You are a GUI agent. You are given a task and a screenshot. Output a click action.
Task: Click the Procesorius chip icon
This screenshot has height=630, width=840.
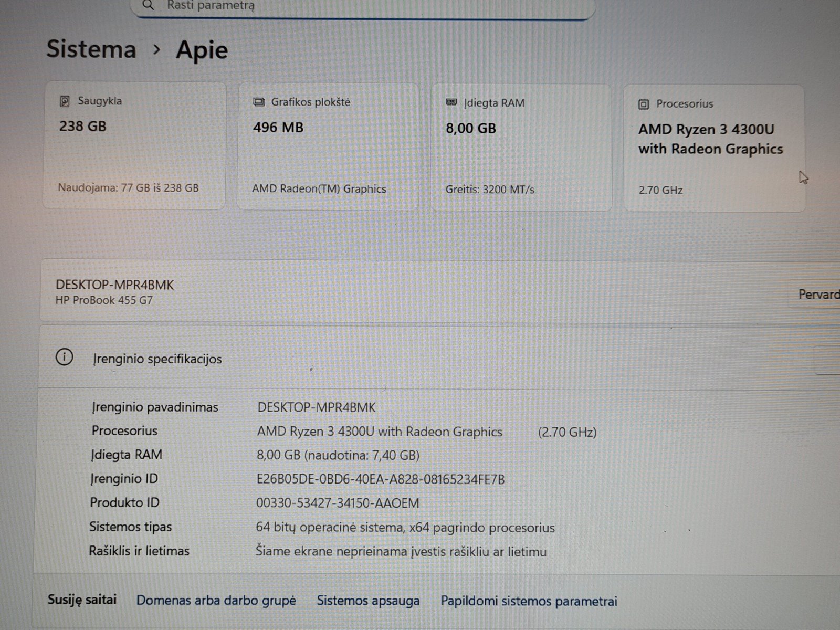pyautogui.click(x=644, y=104)
